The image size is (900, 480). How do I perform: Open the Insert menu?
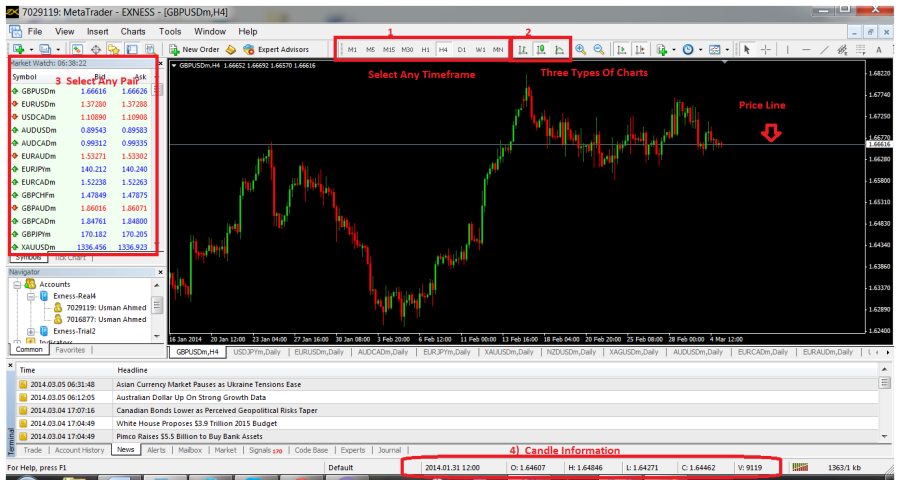[x=98, y=32]
